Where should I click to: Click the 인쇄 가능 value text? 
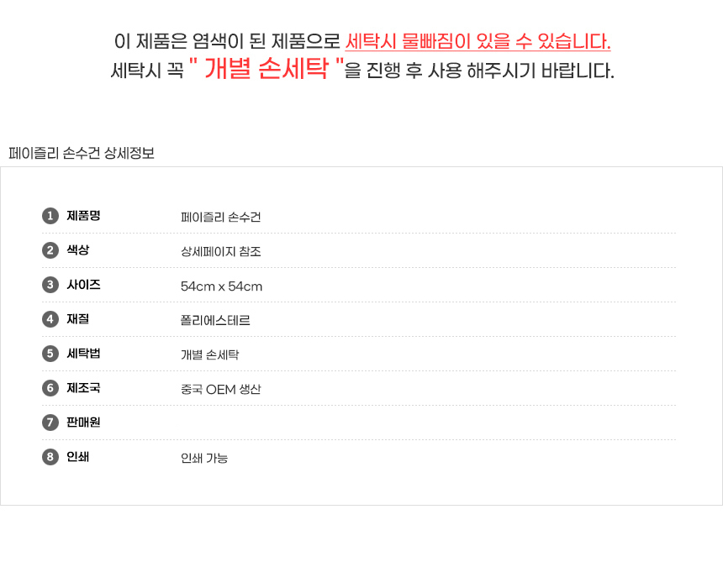tap(204, 459)
